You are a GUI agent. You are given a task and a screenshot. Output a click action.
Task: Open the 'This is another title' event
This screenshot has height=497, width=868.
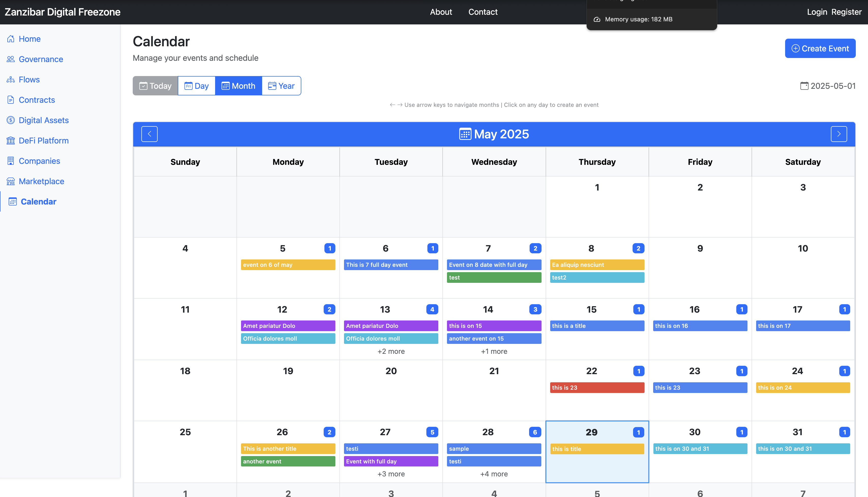pos(288,449)
